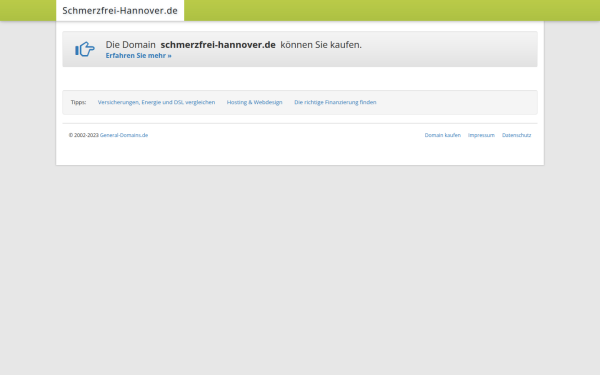Open 'Versicherungen, Energie und DSL vergleichen' link
This screenshot has width=600, height=375.
pos(156,102)
